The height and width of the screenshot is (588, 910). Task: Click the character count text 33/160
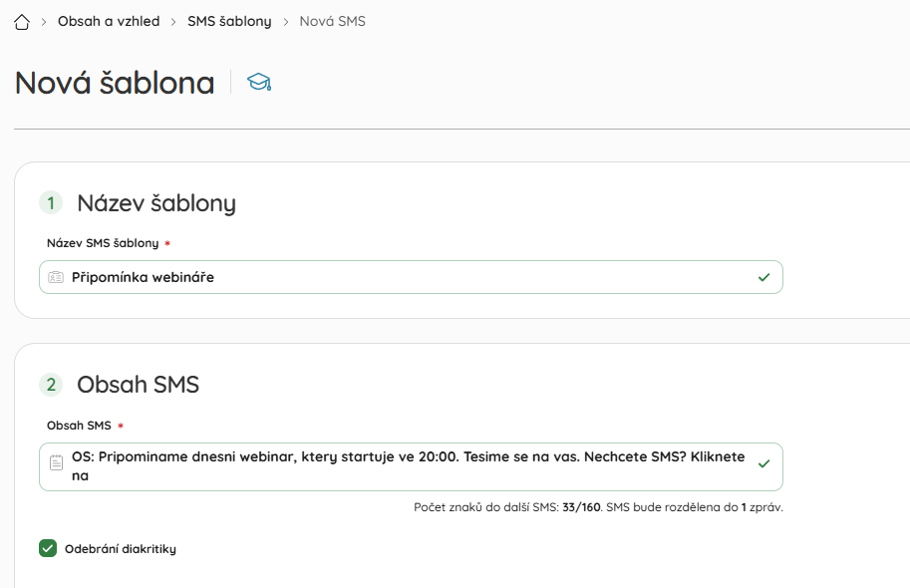(x=581, y=507)
